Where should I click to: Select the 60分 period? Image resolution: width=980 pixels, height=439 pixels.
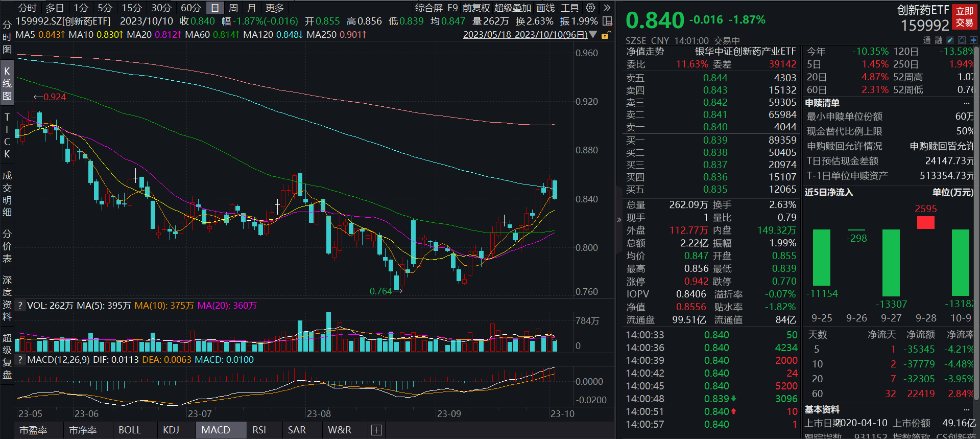pyautogui.click(x=191, y=8)
